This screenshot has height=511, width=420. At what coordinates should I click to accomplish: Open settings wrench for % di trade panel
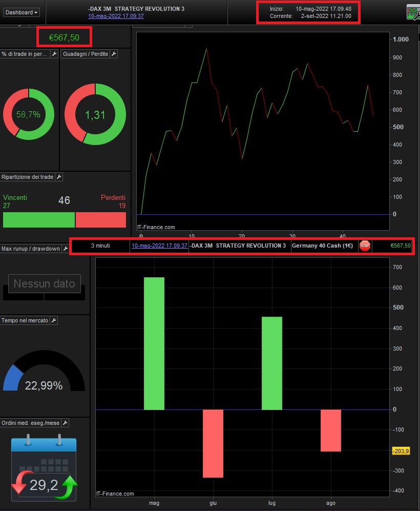54,54
